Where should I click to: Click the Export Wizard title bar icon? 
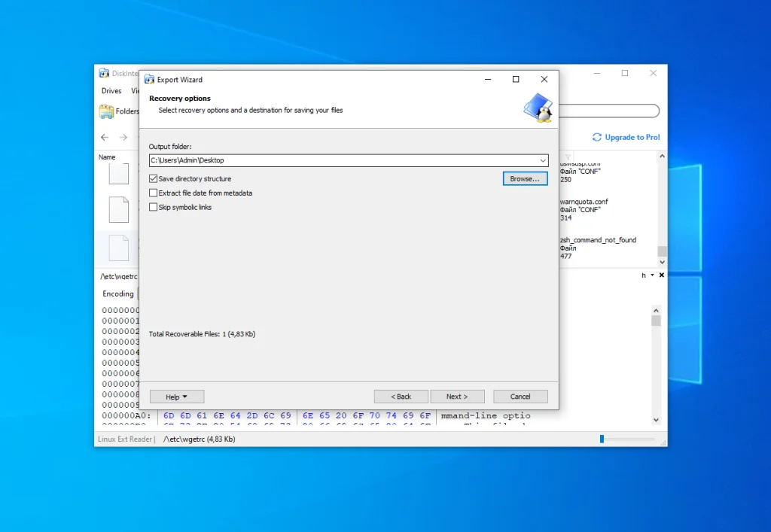click(x=149, y=79)
